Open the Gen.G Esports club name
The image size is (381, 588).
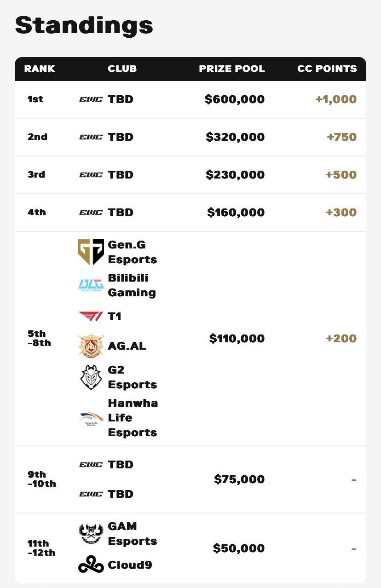pyautogui.click(x=133, y=252)
